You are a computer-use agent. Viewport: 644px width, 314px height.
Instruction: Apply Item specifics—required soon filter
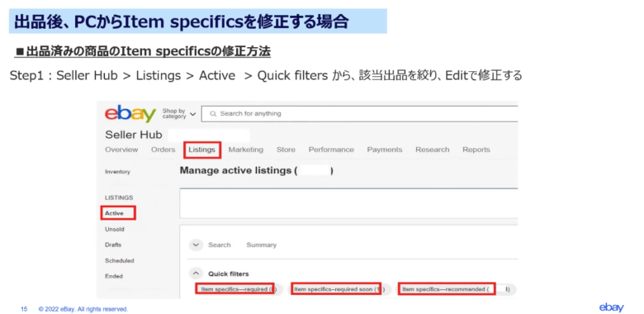339,289
